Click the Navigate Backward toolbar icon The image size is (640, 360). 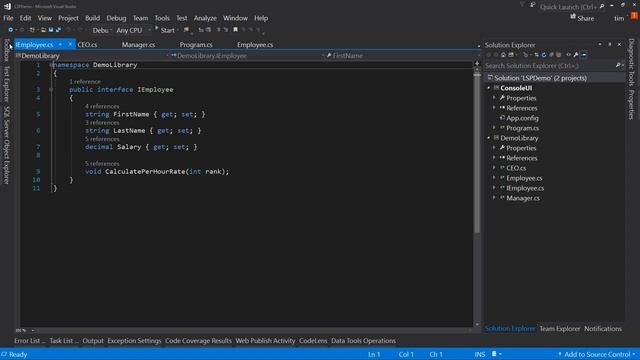(10, 30)
